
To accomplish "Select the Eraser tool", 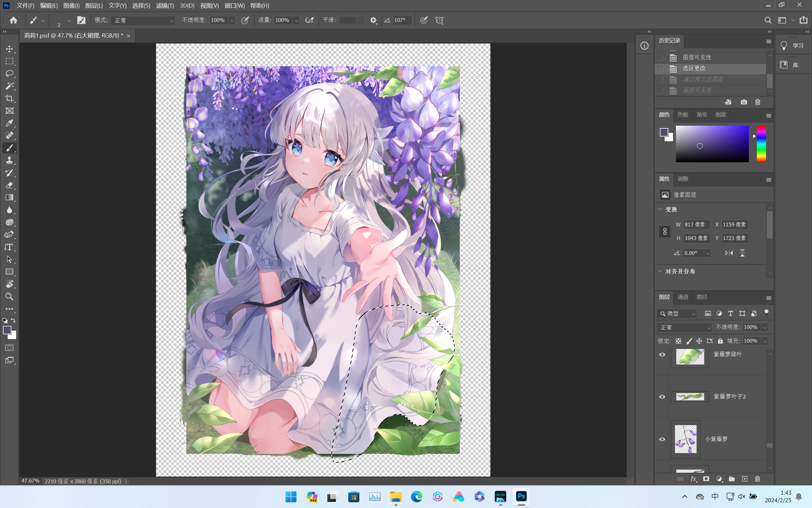I will click(x=10, y=185).
